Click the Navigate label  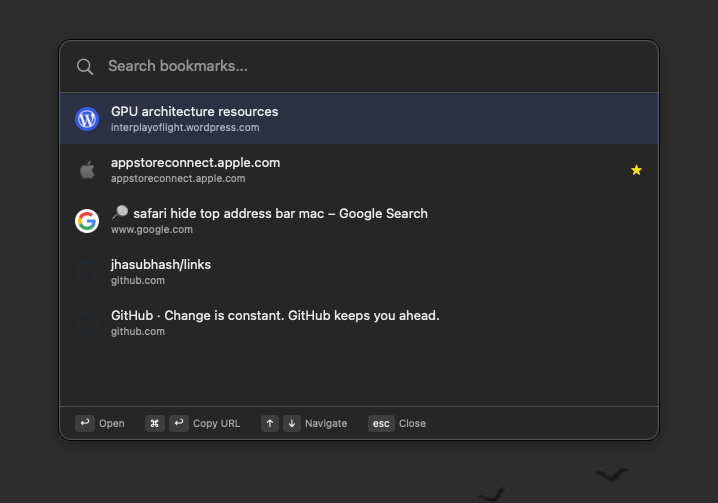point(326,423)
